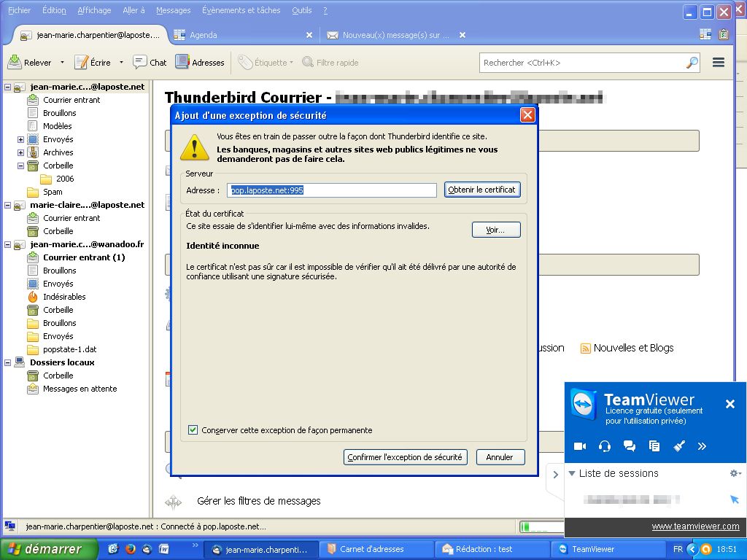The image size is (747, 560).
Task: Open Écrire dropdown arrow
Action: click(x=121, y=63)
